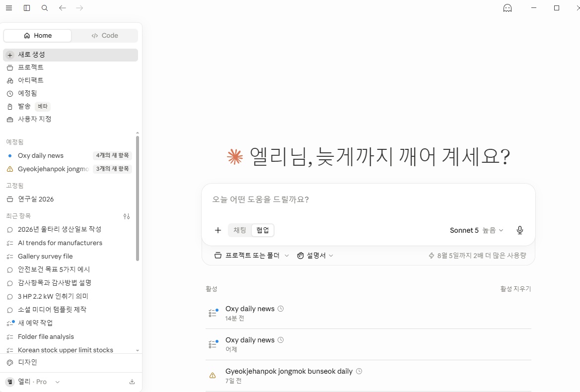Open the 어제 Oxy daily news activity
The height and width of the screenshot is (392, 580).
click(x=368, y=344)
